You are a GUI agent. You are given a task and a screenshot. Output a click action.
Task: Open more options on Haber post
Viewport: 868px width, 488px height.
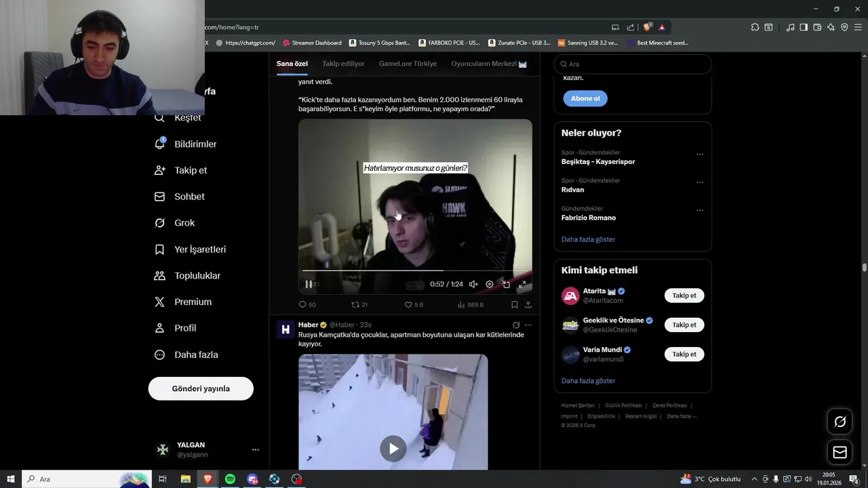pyautogui.click(x=528, y=325)
